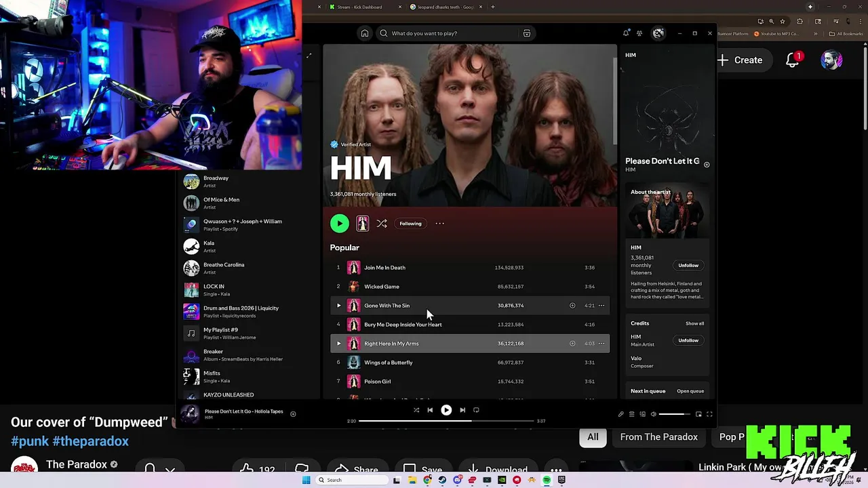Skip to previous track in player
Image resolution: width=868 pixels, height=488 pixels.
[430, 410]
